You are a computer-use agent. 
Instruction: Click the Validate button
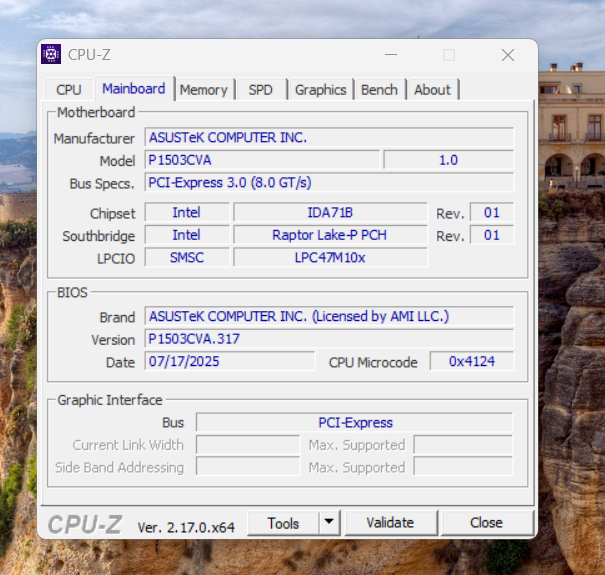(x=390, y=523)
